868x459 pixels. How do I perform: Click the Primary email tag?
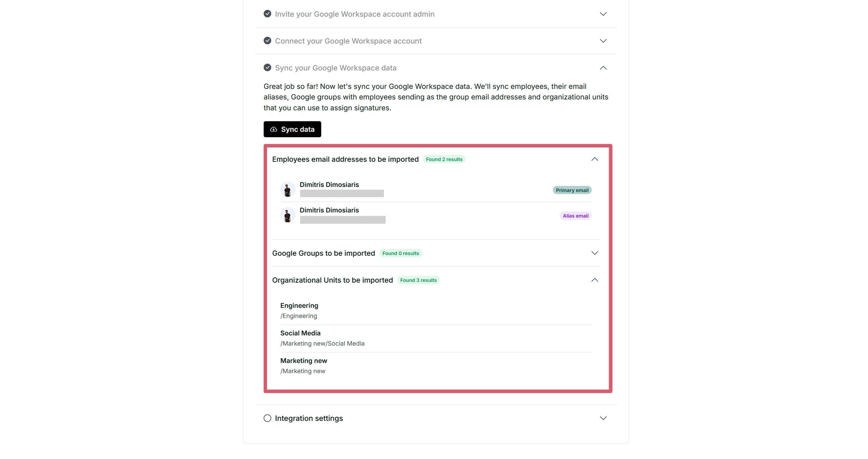pos(572,190)
